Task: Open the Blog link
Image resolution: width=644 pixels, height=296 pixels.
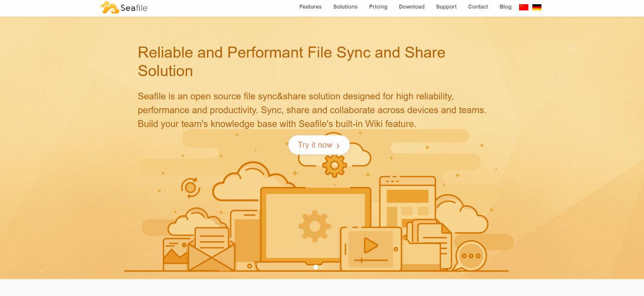Action: (506, 7)
